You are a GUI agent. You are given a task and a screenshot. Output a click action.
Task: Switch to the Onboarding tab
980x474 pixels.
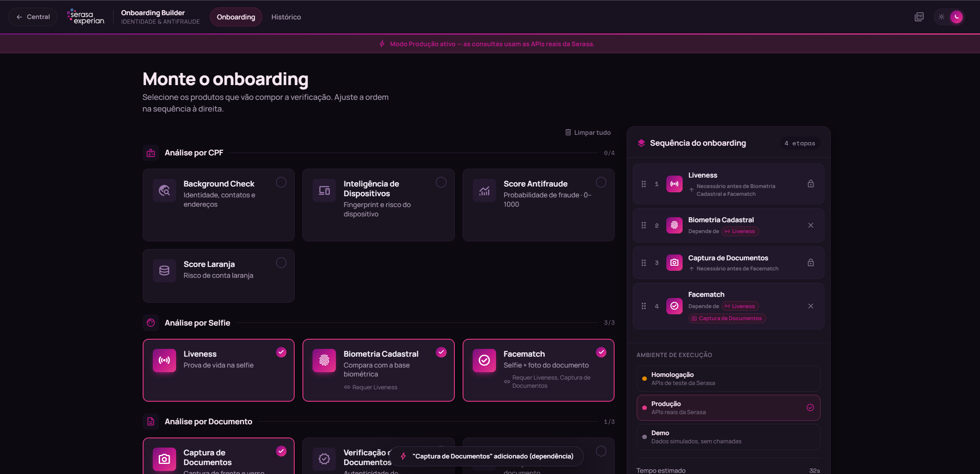236,17
